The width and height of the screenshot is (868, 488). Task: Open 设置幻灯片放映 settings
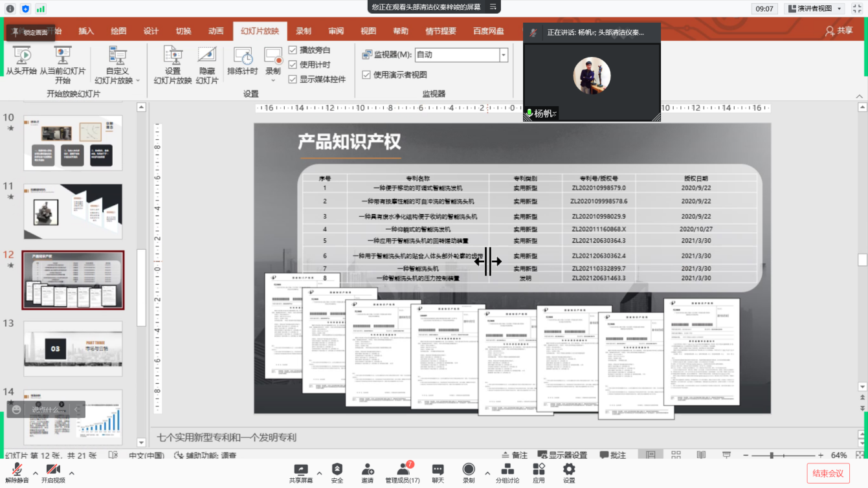(x=172, y=56)
